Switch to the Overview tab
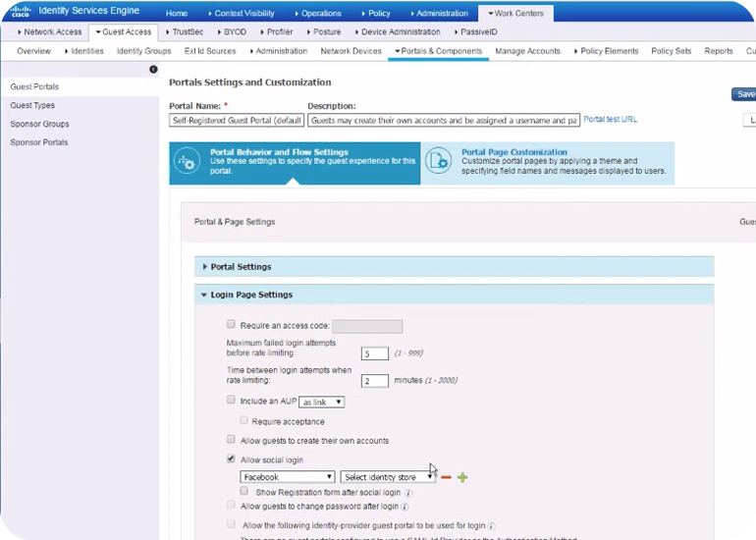Screen dimensions: 756x540 point(33,51)
